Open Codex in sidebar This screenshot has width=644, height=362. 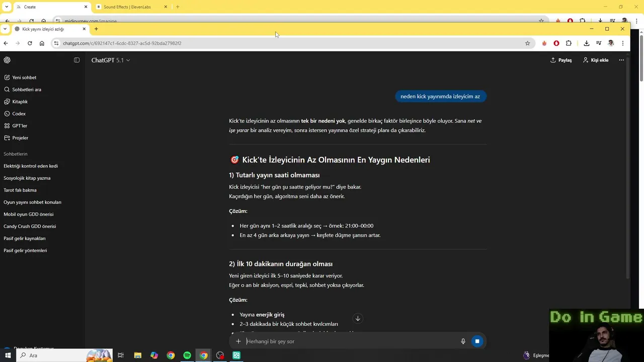[42, 114]
